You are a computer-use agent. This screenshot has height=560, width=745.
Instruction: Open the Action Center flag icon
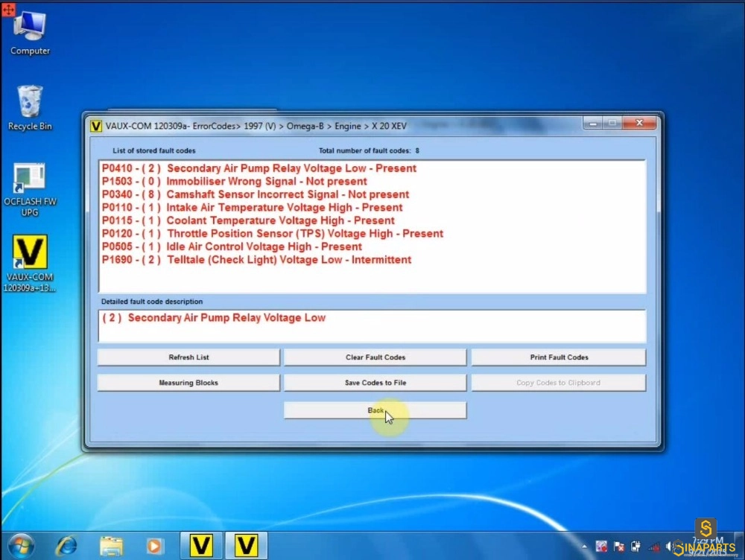[618, 547]
